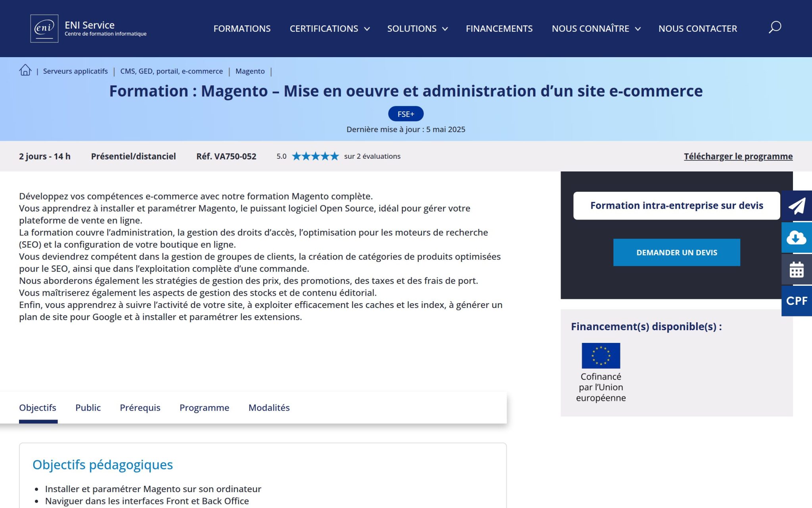The height and width of the screenshot is (508, 812).
Task: Open the Formations menu item
Action: (x=242, y=29)
